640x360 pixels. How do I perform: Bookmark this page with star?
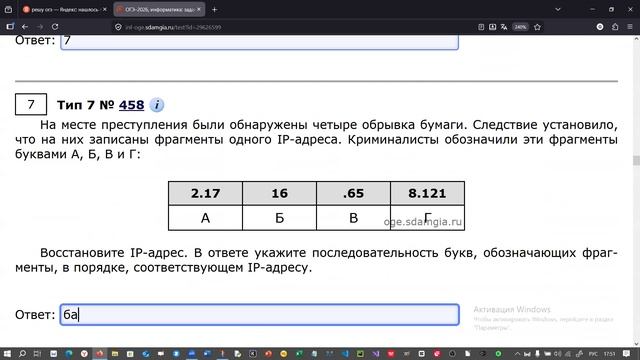click(538, 27)
